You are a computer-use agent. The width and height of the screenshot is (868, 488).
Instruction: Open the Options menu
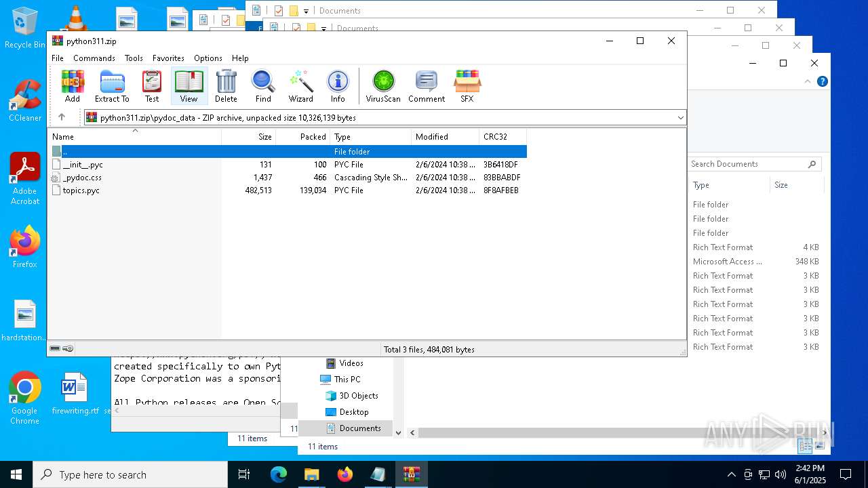[208, 58]
